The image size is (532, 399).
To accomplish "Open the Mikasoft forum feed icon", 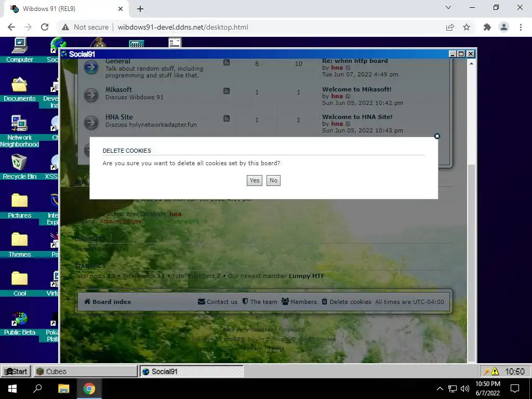I will pos(227,91).
